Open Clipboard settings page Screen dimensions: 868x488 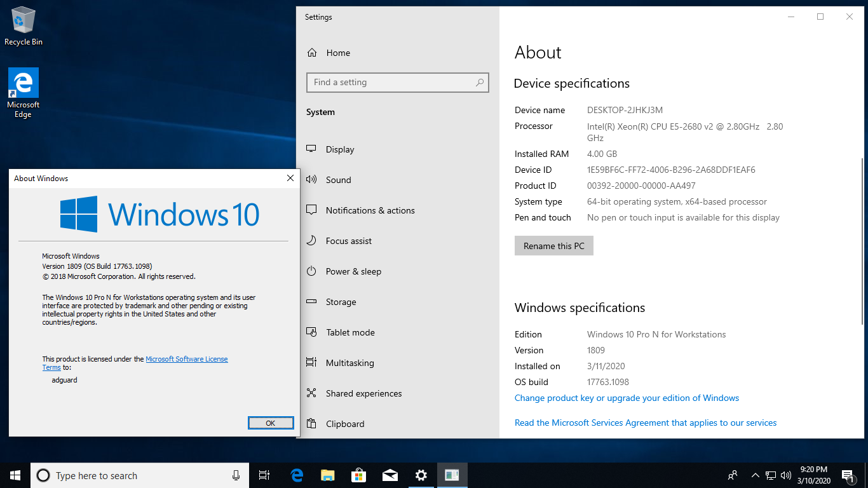[x=398, y=424]
